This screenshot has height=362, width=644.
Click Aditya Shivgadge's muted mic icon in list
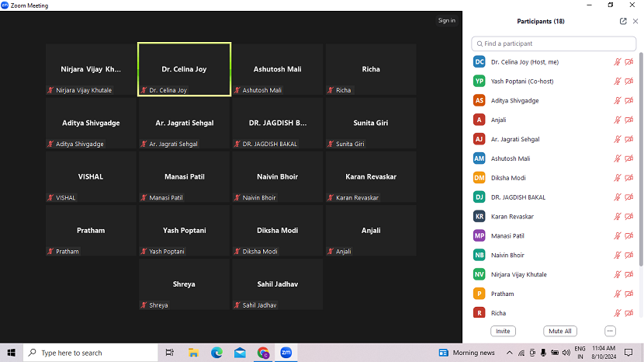coord(618,100)
